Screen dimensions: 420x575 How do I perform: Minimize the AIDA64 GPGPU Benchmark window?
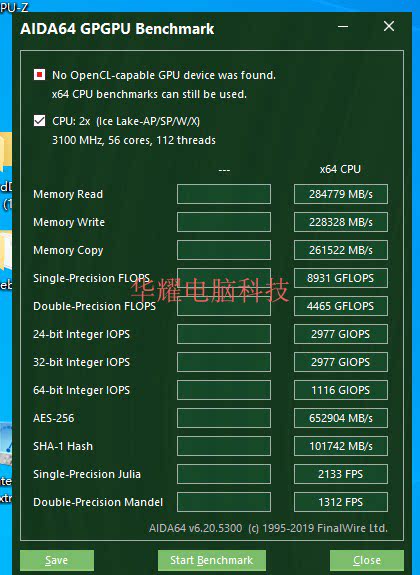pos(343,26)
